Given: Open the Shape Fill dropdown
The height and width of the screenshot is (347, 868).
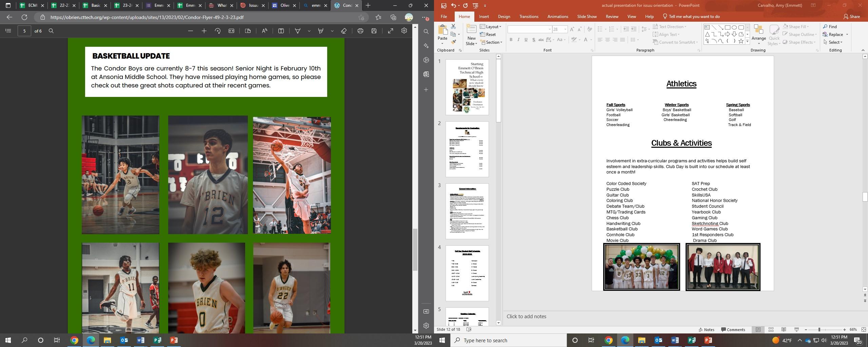Looking at the screenshot, I should click(x=796, y=27).
